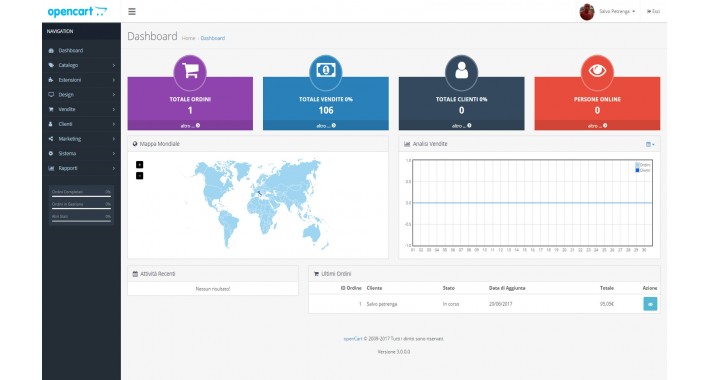
Task: Click Nessun risultato text in Attività Recenti
Action: pyautogui.click(x=213, y=289)
